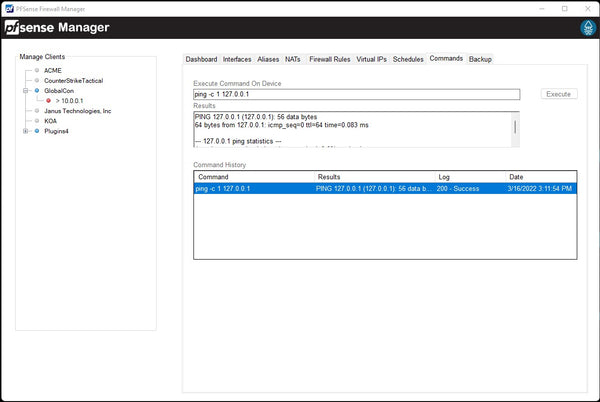Go to the Backup tab
The image size is (600, 402).
[x=480, y=59]
